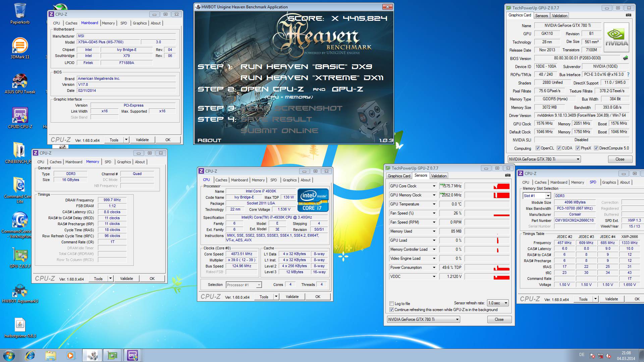Screen dimensions: 644x362
Task: Click the Windows Start orb
Action: (x=9, y=355)
